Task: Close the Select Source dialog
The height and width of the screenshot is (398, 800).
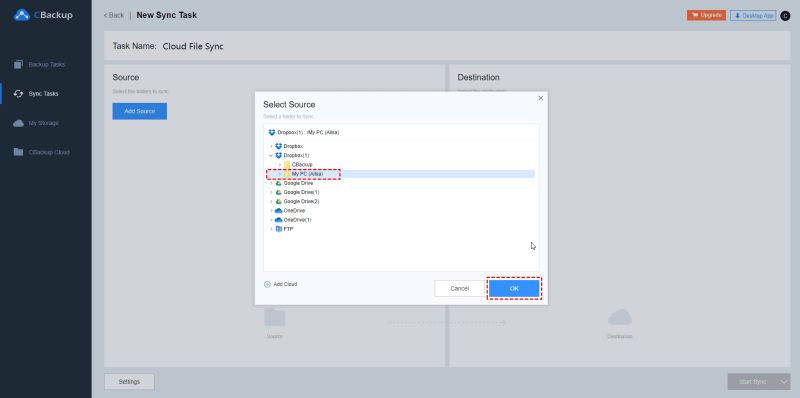Action: 541,98
